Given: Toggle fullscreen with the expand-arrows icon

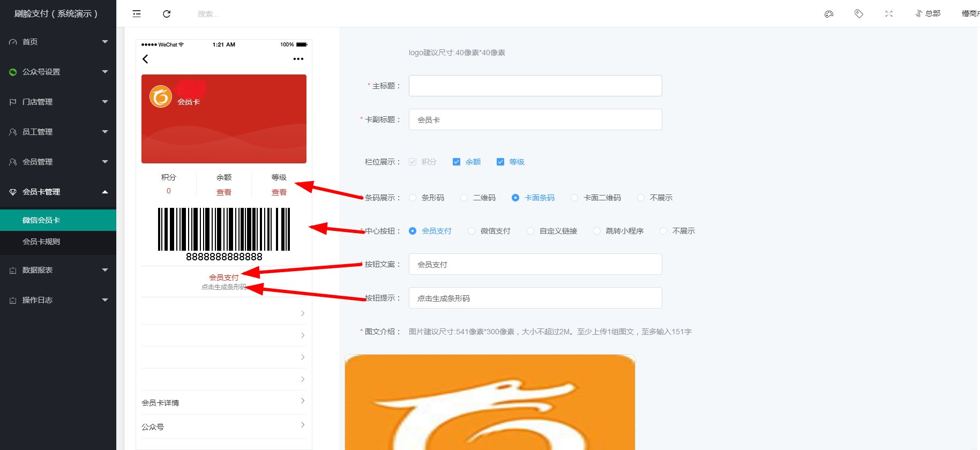Looking at the screenshot, I should pyautogui.click(x=889, y=14).
